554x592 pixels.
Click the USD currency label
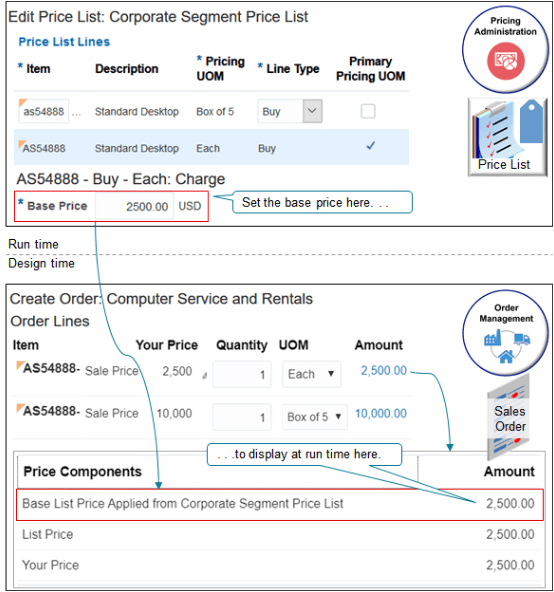coord(190,206)
